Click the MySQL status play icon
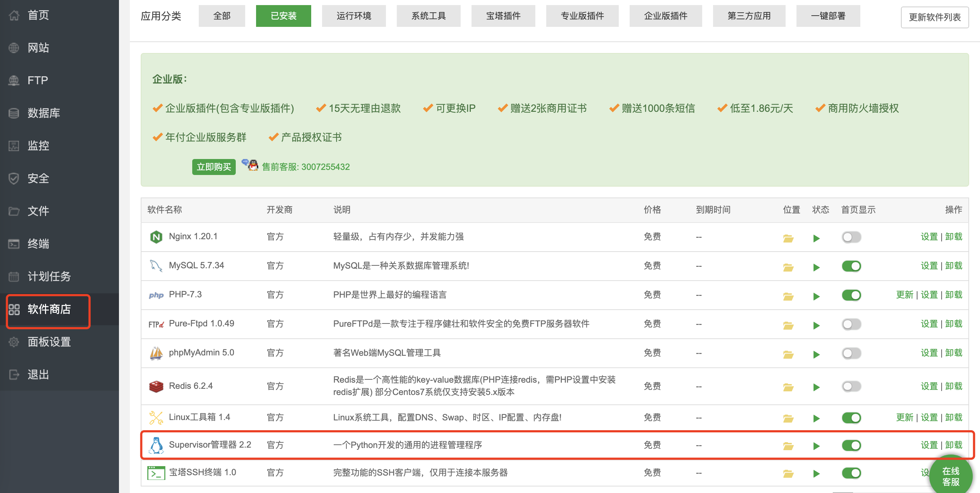Viewport: 980px width, 493px height. 816,267
